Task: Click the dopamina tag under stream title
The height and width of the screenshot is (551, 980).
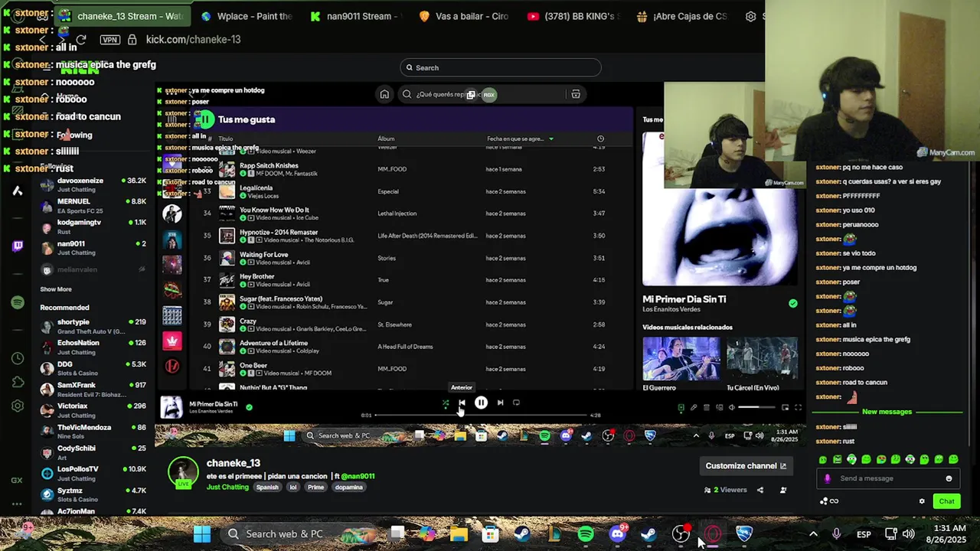Action: point(348,487)
